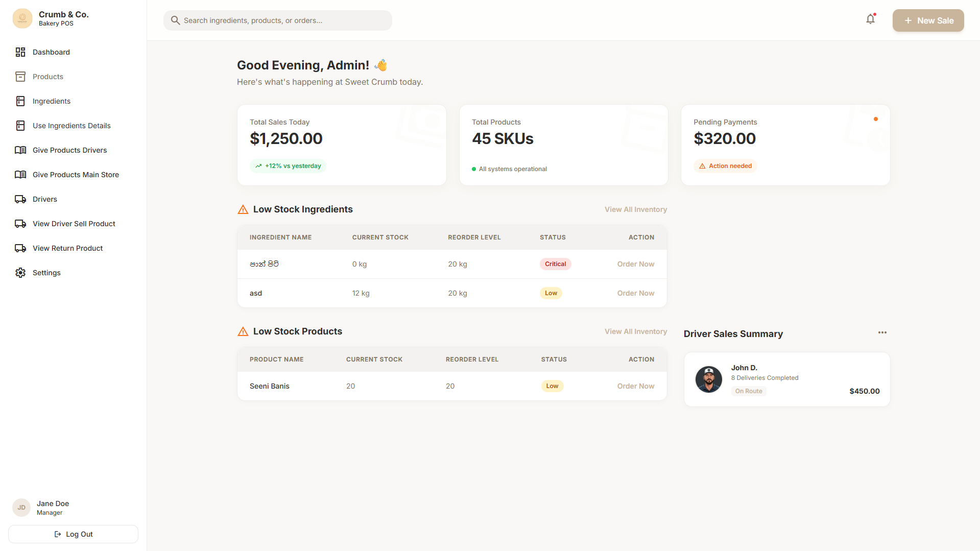Click inside the search input field
Viewport: 980px width, 551px height.
(278, 20)
